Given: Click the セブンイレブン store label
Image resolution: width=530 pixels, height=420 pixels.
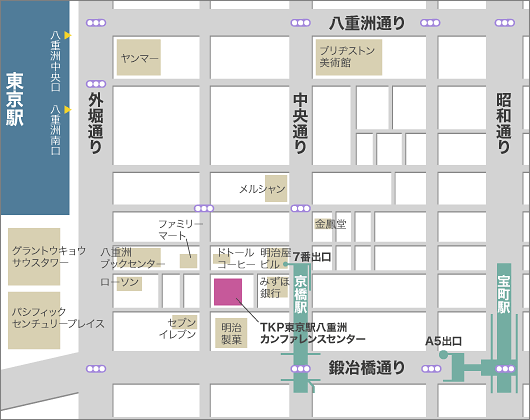Looking at the screenshot, I should [x=177, y=328].
